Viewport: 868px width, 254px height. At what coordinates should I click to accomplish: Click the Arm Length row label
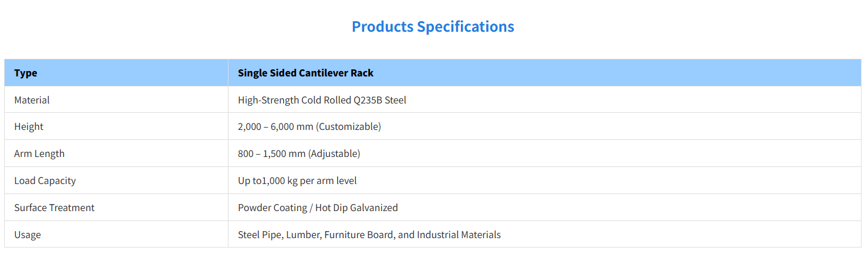39,153
